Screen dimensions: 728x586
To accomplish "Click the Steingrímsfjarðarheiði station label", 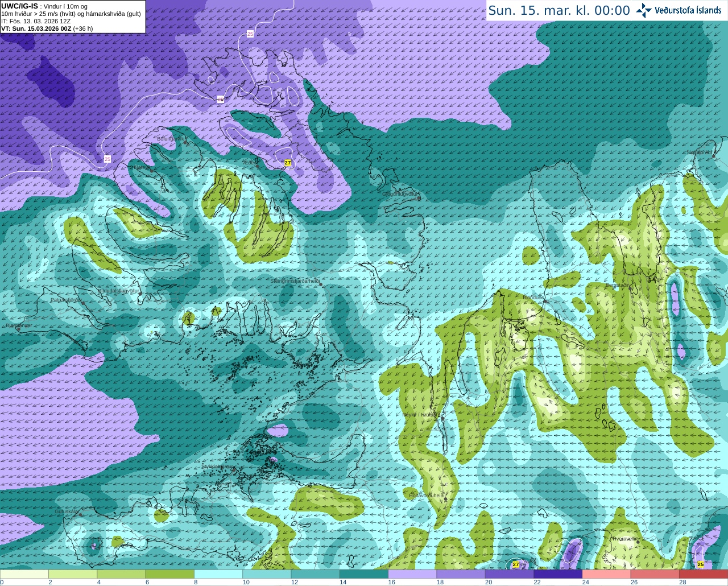I will click(x=294, y=281).
